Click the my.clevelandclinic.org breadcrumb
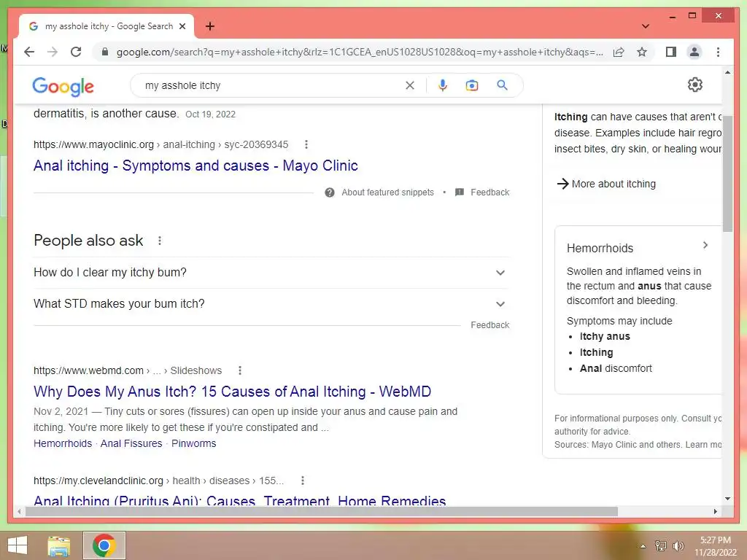The image size is (747, 560). [158, 481]
